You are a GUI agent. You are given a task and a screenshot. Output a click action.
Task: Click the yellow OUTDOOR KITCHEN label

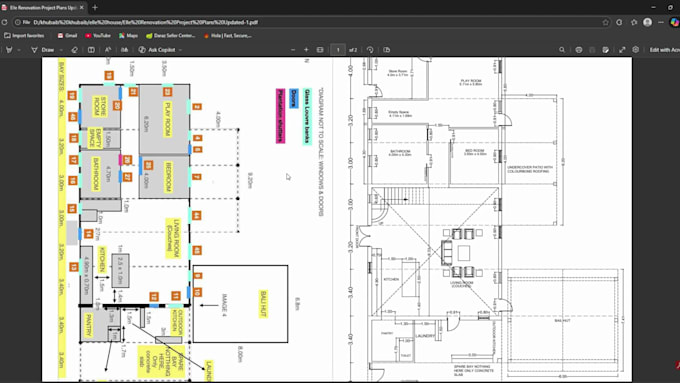(178, 322)
